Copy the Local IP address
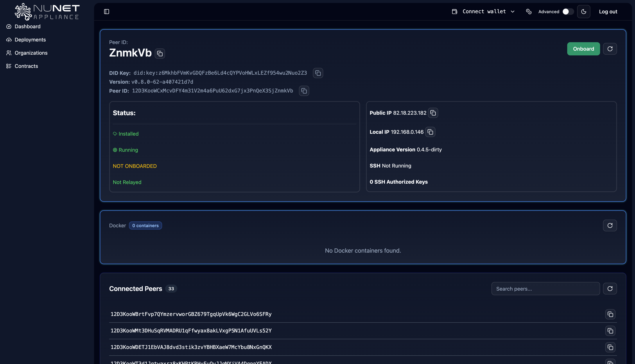 430,132
